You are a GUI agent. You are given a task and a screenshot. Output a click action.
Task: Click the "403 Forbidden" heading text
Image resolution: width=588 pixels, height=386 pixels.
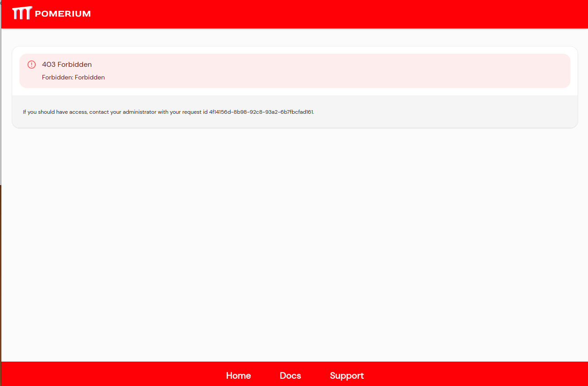coord(67,65)
